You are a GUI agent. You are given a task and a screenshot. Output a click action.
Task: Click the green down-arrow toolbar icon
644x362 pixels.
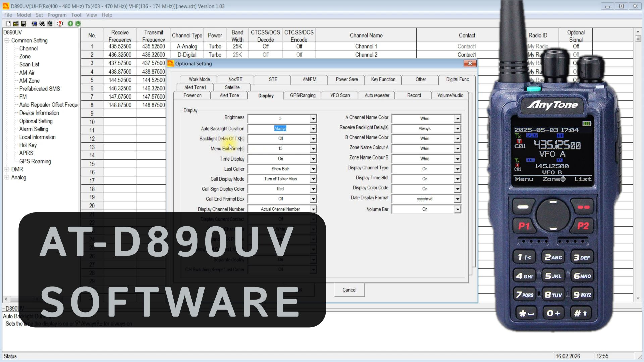[78, 24]
